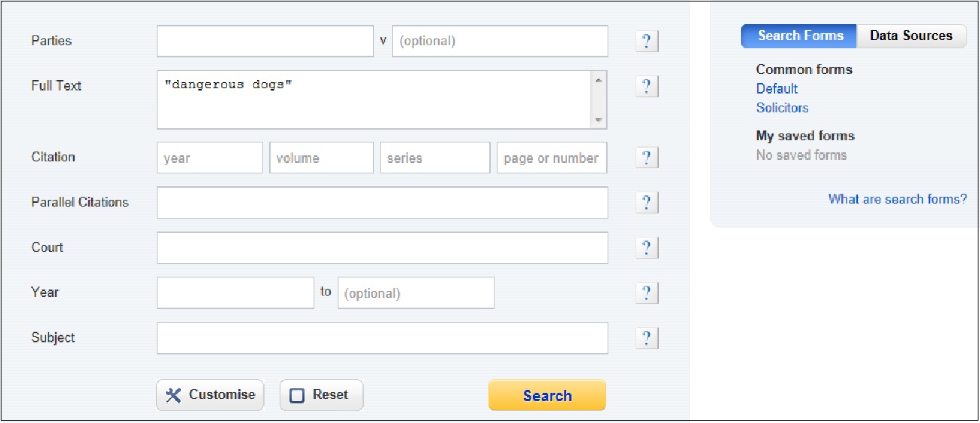Open help icon for Court field

click(647, 248)
